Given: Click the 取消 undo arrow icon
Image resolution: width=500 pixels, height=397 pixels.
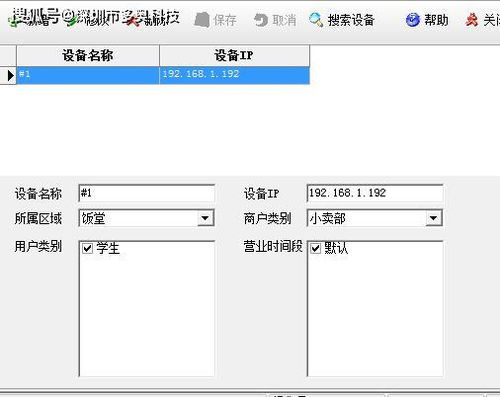Looking at the screenshot, I should [261, 20].
